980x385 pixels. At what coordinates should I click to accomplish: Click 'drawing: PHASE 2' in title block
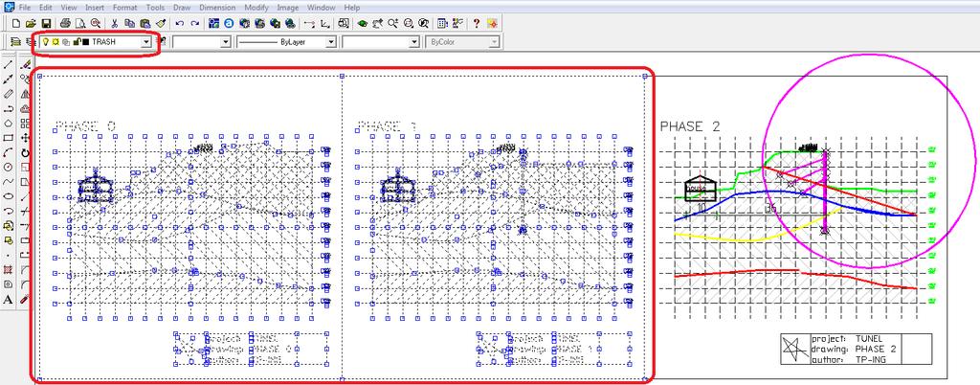pos(854,349)
